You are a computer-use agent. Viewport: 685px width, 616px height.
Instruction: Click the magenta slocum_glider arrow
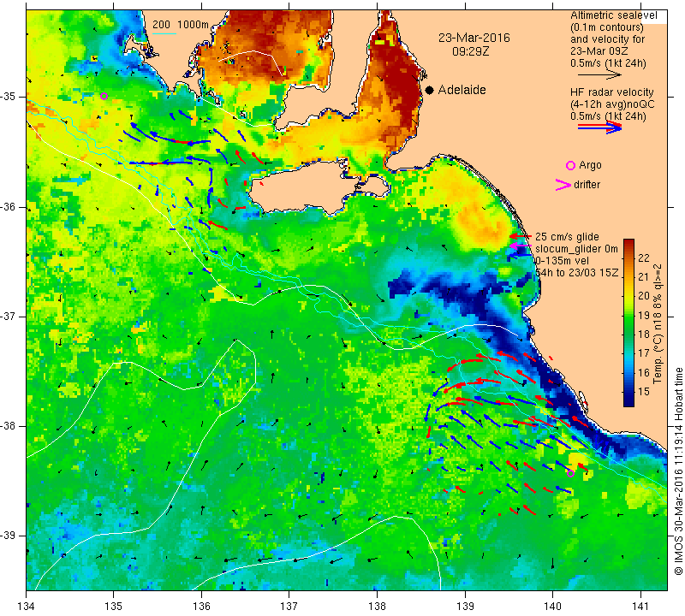[x=520, y=246]
